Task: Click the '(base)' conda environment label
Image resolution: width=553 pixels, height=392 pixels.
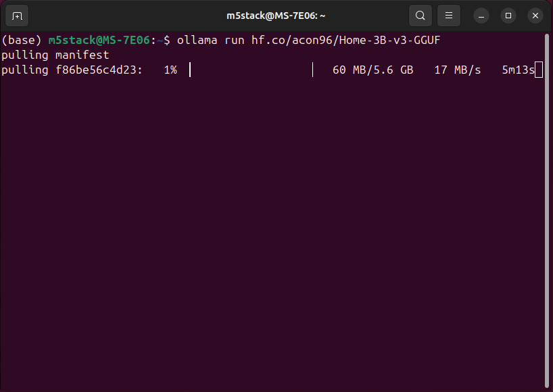Action: [x=22, y=41]
